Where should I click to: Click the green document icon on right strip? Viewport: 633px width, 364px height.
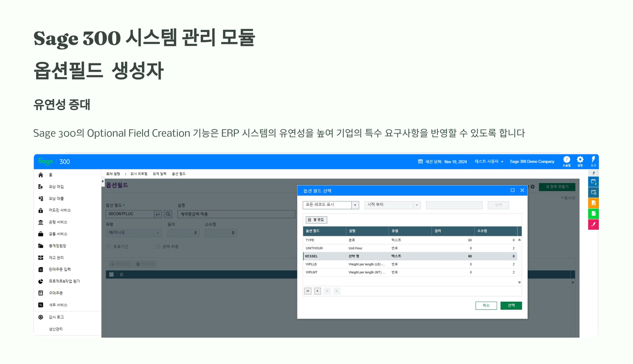pyautogui.click(x=593, y=214)
